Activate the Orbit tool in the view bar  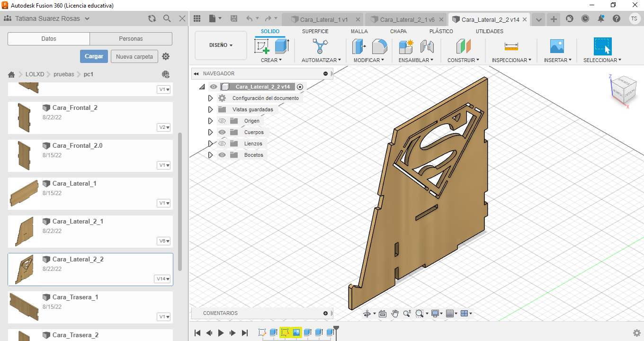point(367,313)
